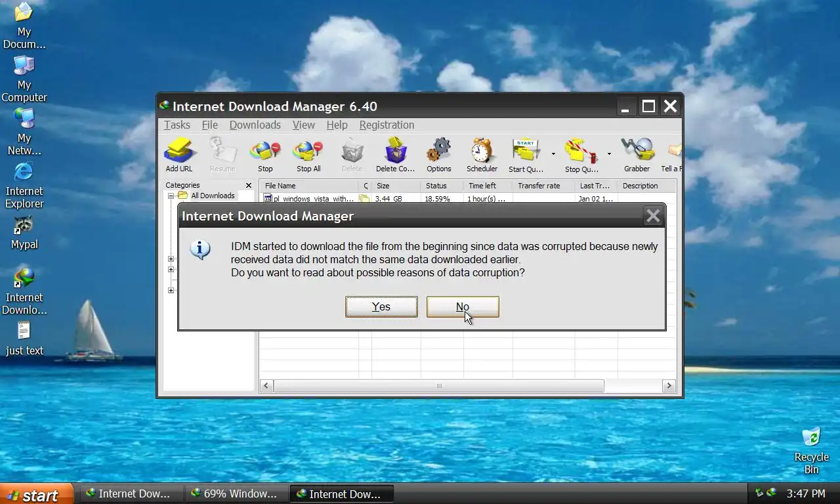Select the just text file icon
Viewport: 840px width, 504px height.
pos(24,339)
